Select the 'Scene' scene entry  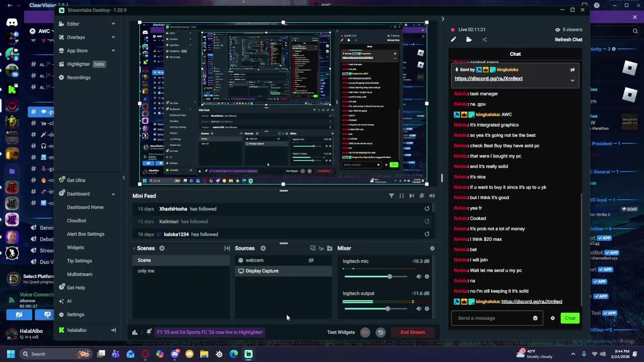pyautogui.click(x=181, y=260)
